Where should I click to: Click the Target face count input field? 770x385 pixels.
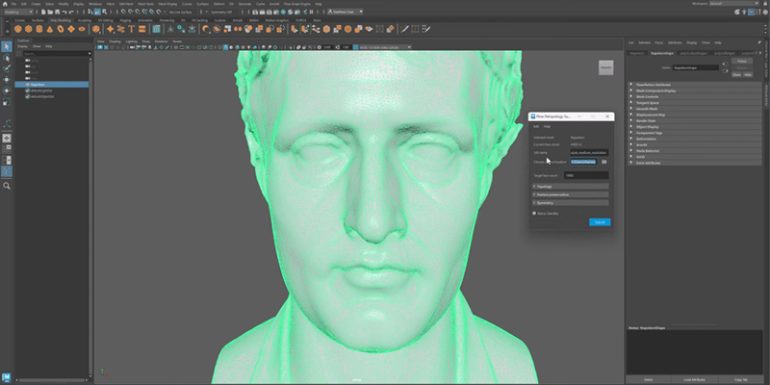pyautogui.click(x=586, y=175)
